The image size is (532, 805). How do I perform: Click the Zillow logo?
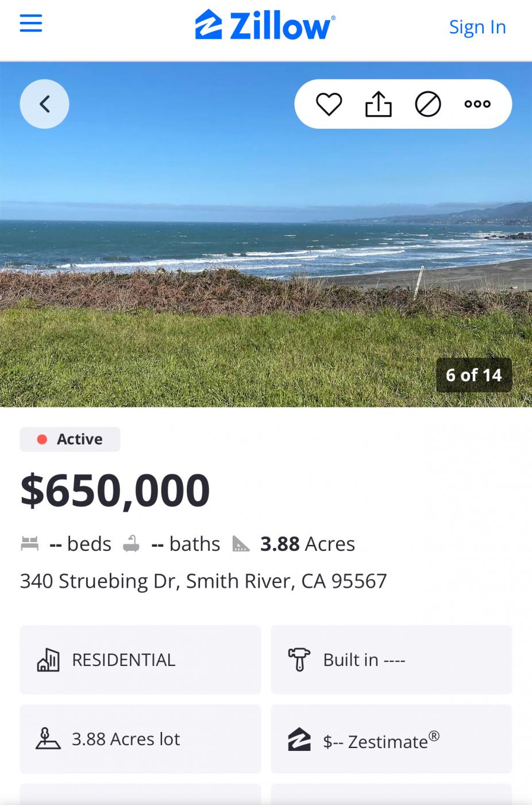(265, 26)
